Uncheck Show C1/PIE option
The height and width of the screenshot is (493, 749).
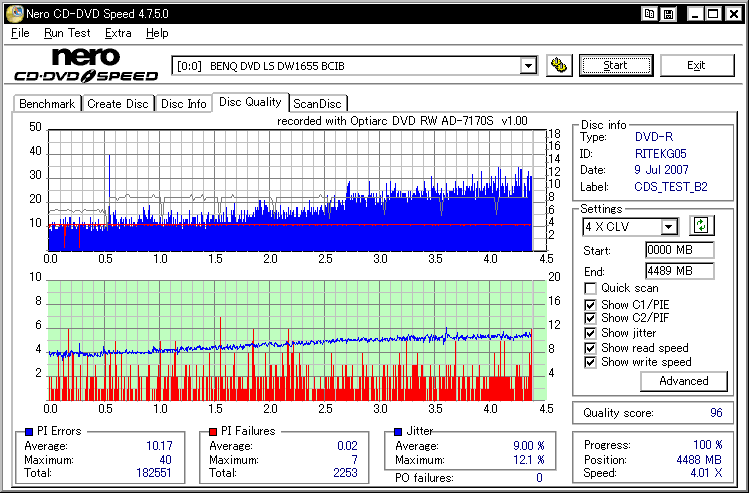coord(590,304)
